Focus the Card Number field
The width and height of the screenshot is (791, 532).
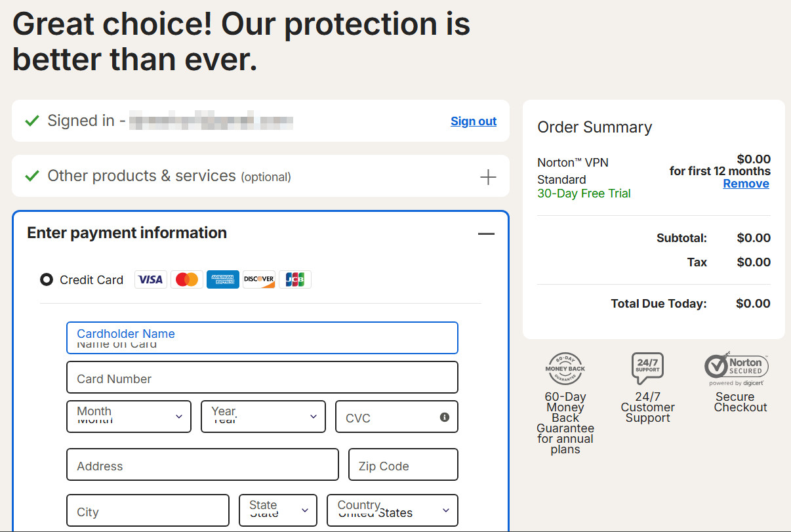coord(262,378)
